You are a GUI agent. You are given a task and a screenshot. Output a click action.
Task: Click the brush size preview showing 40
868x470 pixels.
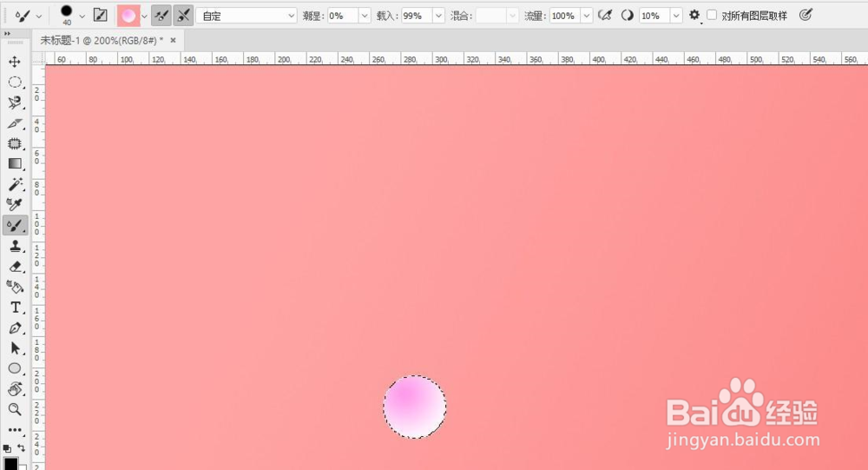(x=67, y=15)
